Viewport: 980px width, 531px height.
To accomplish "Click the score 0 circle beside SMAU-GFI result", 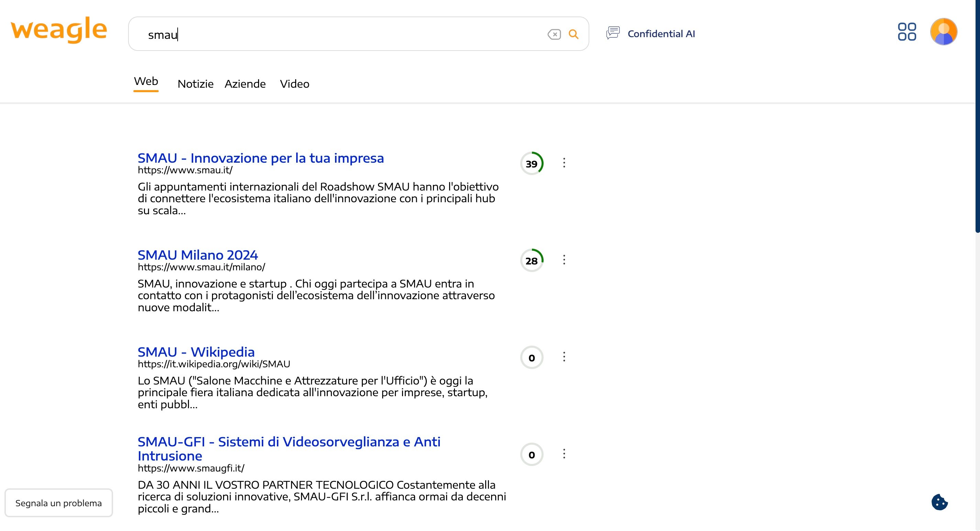I will coord(532,455).
